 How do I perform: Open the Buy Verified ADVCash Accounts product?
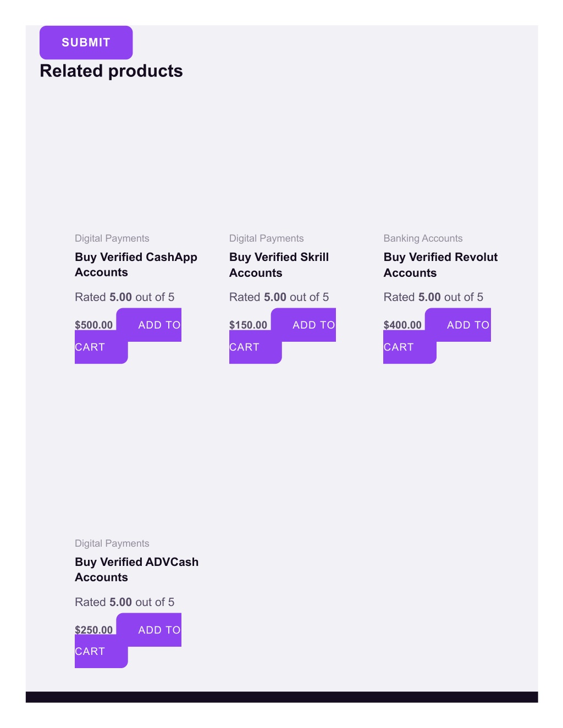coord(136,570)
